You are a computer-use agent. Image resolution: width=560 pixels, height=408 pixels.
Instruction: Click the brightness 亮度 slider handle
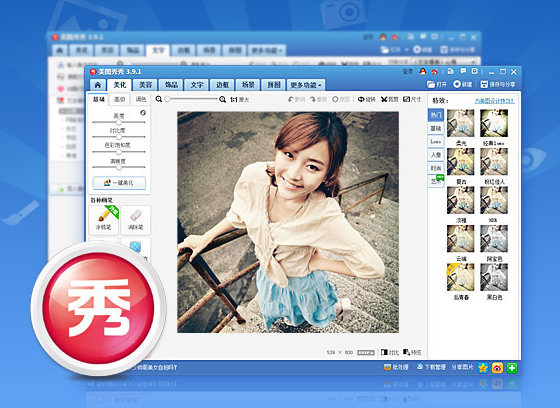tap(119, 122)
